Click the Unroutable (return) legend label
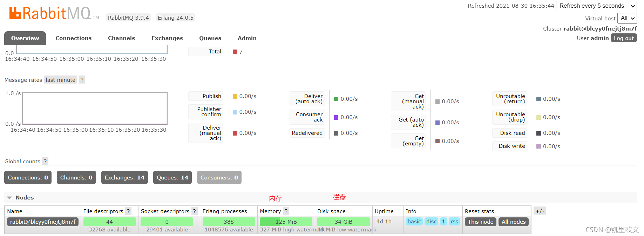Viewport: 644px width, 236px height. pos(510,99)
